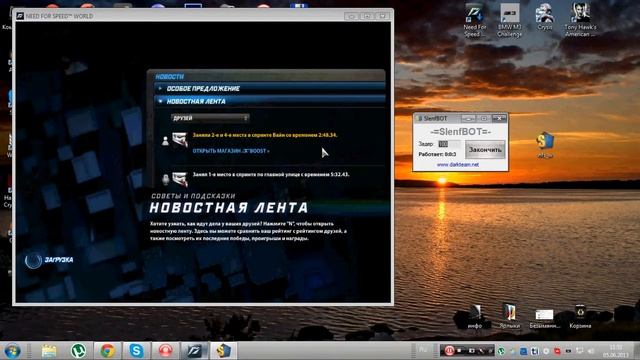This screenshot has height=360, width=640.
Task: Click the network icon in system tray
Action: pyautogui.click(x=580, y=351)
